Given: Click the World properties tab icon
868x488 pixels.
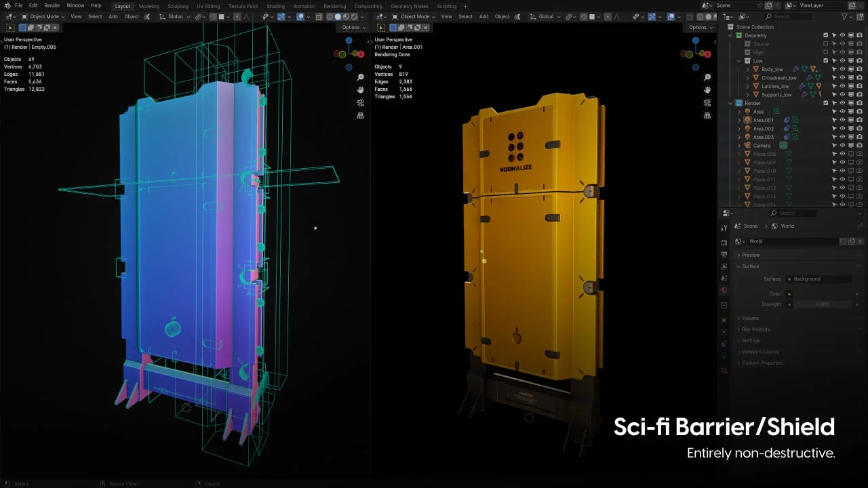Looking at the screenshot, I should (724, 291).
